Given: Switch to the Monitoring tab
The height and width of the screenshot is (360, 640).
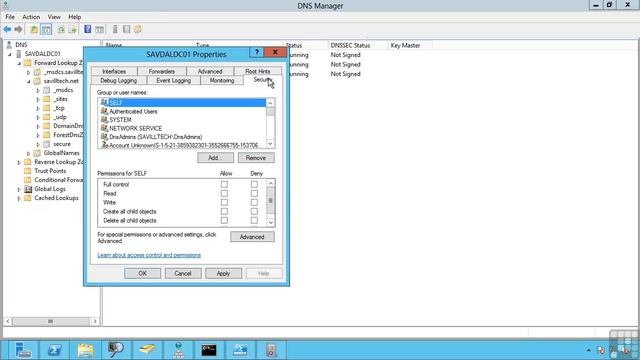Looking at the screenshot, I should tap(222, 81).
